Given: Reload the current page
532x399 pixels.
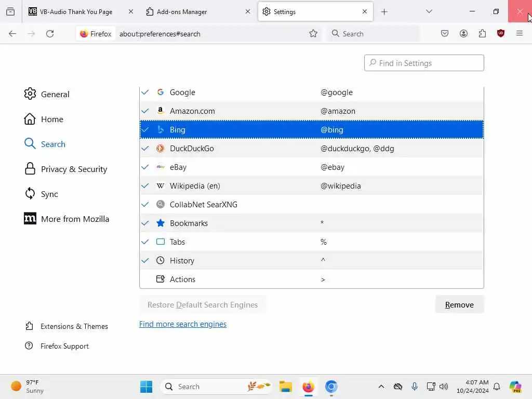Looking at the screenshot, I should pyautogui.click(x=50, y=34).
